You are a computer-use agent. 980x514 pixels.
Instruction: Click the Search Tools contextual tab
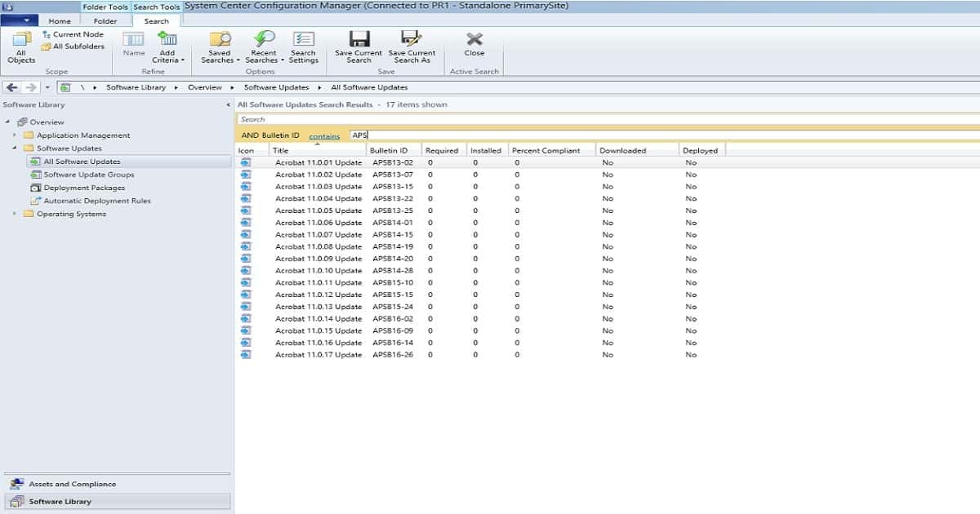157,7
